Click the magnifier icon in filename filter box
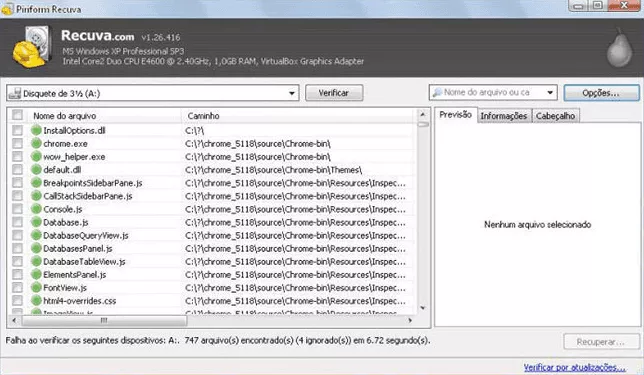This screenshot has height=375, width=644. [x=437, y=92]
